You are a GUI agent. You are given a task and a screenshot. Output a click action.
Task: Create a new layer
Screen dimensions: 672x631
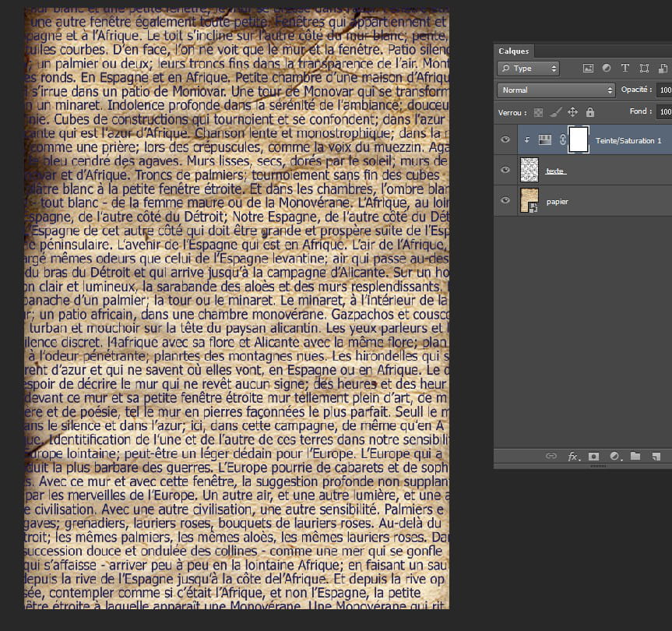click(656, 456)
